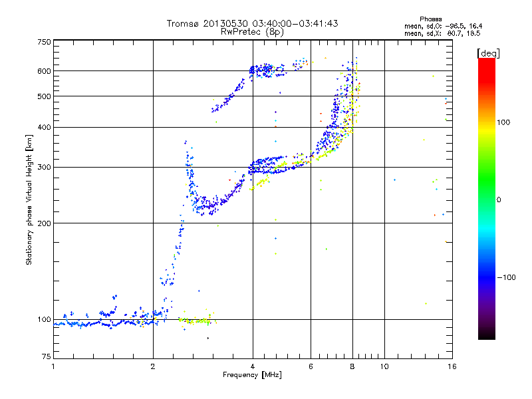Click the colorbar label '100'
532x399 pixels.
click(503, 122)
